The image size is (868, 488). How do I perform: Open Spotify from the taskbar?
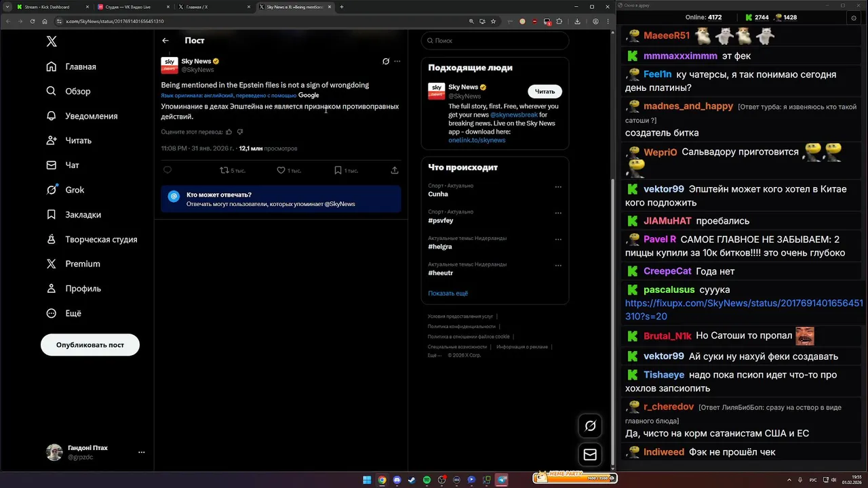point(427,480)
